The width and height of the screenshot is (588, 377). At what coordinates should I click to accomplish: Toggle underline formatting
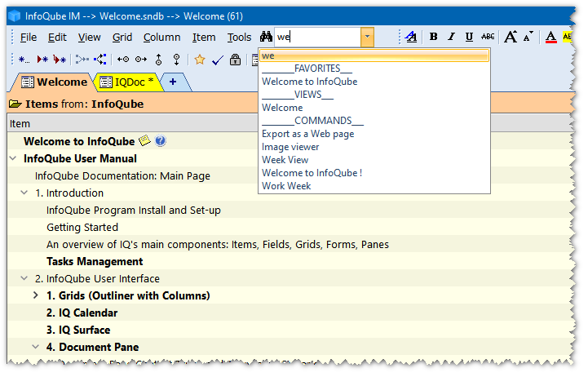pyautogui.click(x=469, y=37)
